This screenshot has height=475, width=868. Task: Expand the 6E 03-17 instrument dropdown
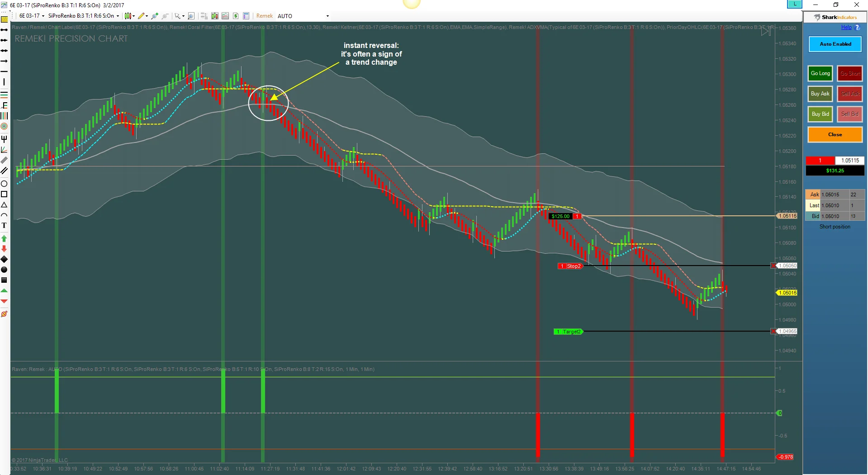(32, 16)
